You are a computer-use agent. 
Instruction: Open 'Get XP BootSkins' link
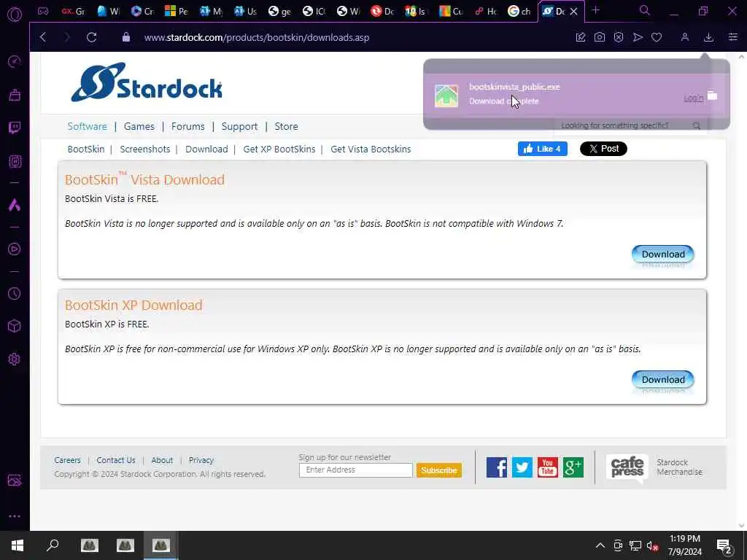click(x=279, y=149)
